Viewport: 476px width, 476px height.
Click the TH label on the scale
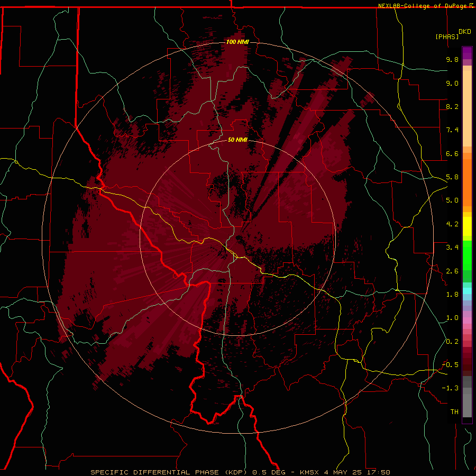454,412
